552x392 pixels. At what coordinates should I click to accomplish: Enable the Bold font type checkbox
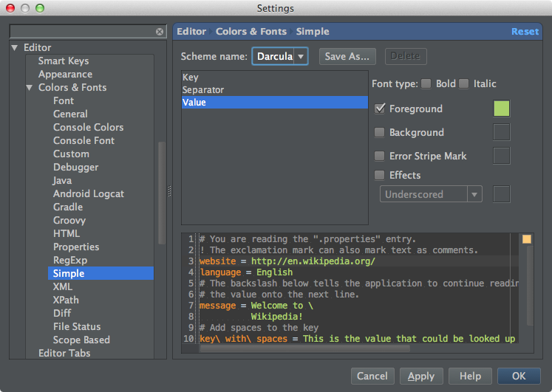pos(426,83)
